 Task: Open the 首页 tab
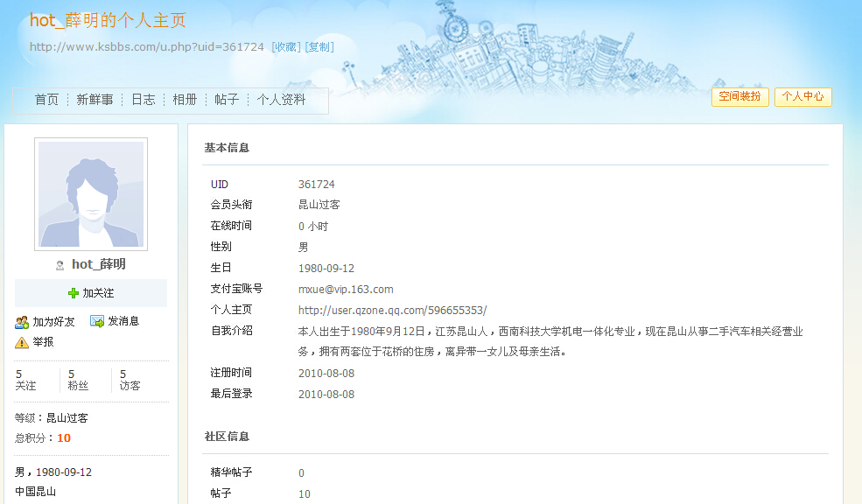pyautogui.click(x=46, y=100)
